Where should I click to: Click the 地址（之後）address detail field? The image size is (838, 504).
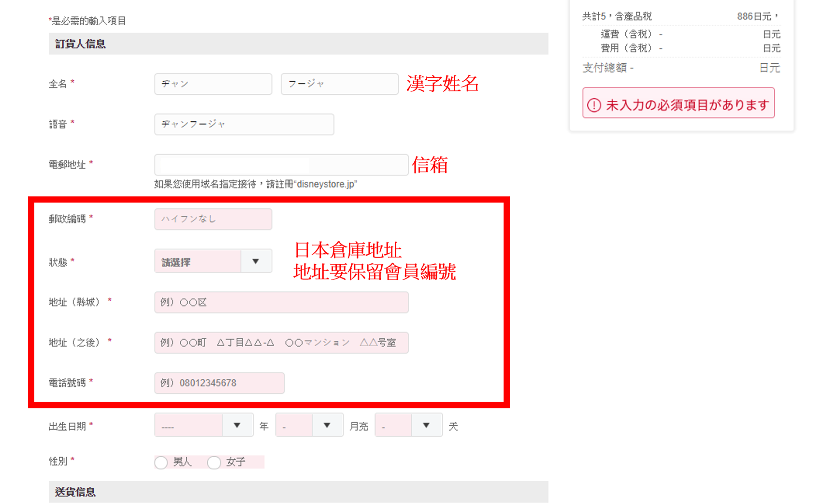click(x=281, y=343)
